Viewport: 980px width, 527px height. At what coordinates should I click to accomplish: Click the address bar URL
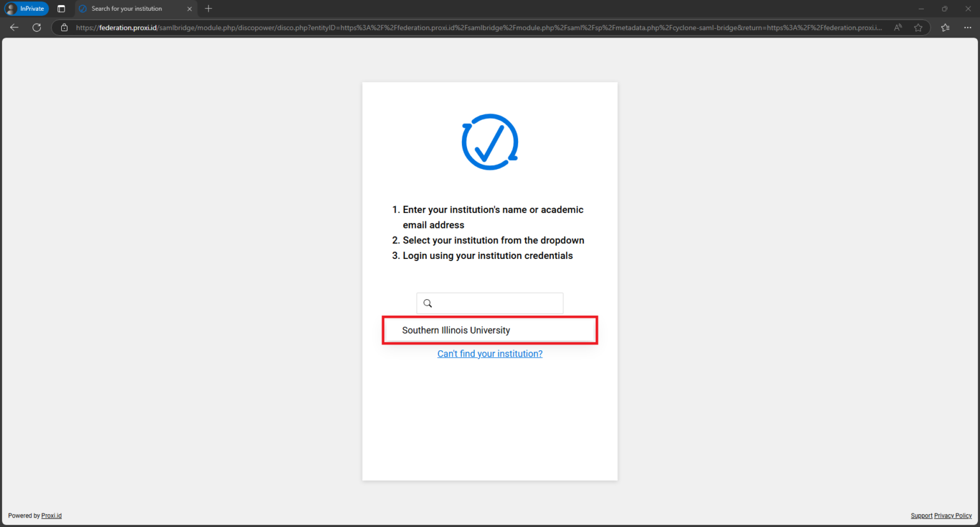click(447, 27)
